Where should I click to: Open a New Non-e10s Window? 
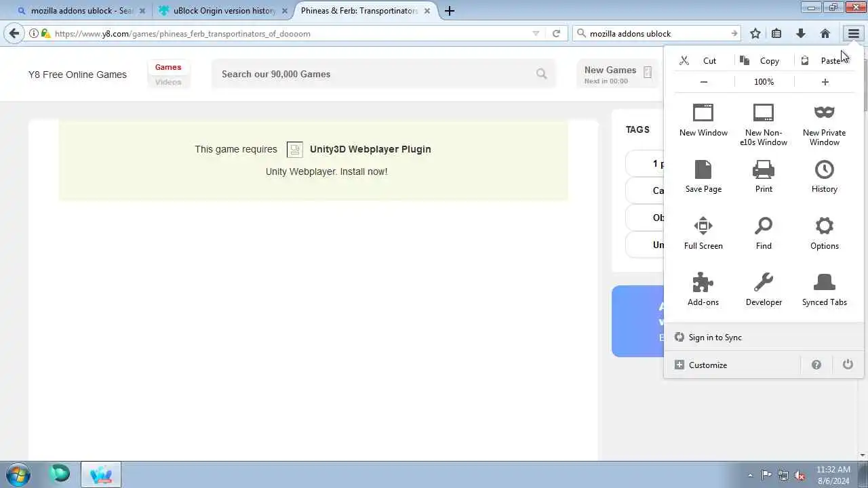(x=764, y=125)
